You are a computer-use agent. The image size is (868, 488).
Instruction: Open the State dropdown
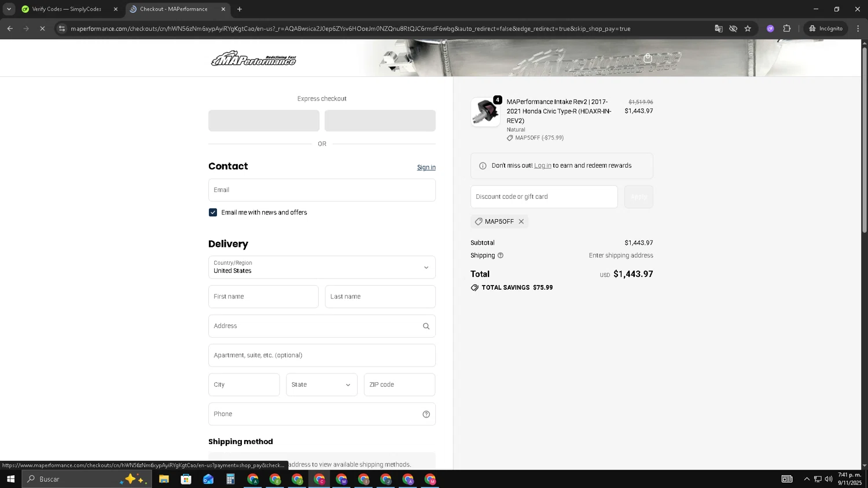[x=322, y=385]
